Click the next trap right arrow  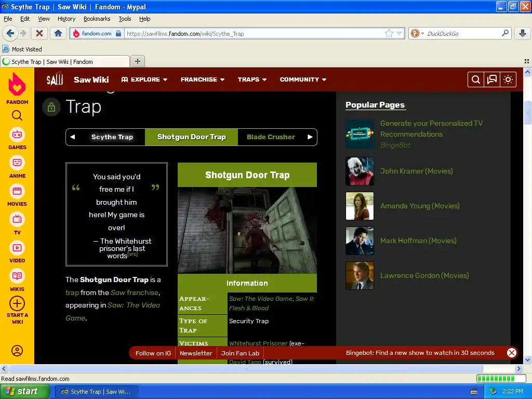[x=310, y=137]
